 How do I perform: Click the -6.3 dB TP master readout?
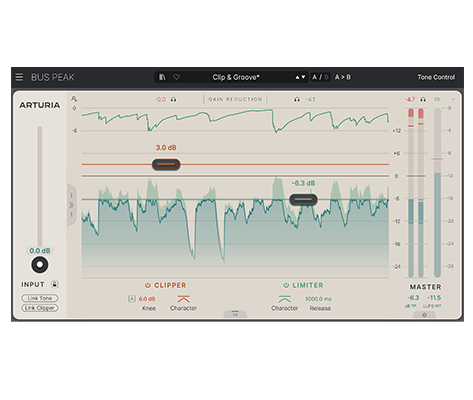pos(413,298)
